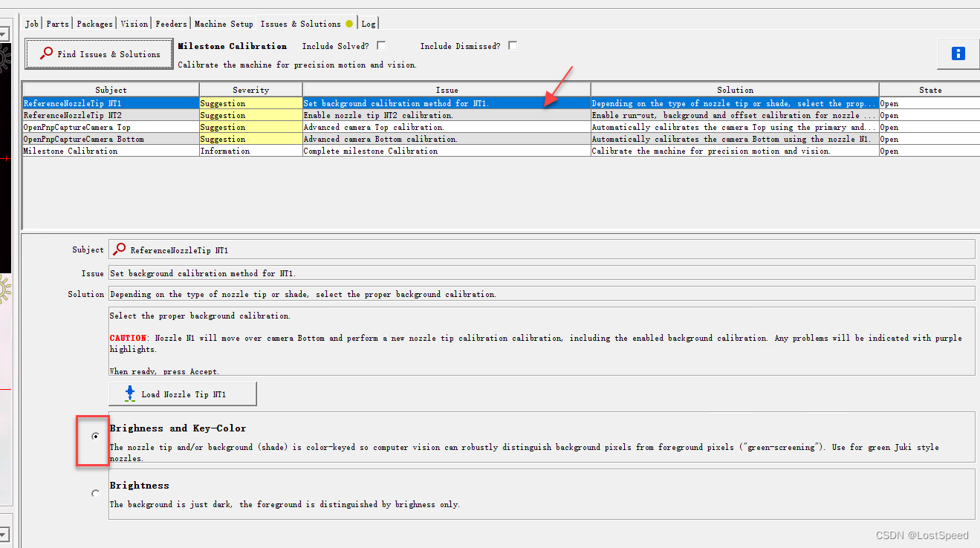Viewport: 980px width, 548px height.
Task: Click 'Complete milestone Calibration' cell
Action: [447, 151]
